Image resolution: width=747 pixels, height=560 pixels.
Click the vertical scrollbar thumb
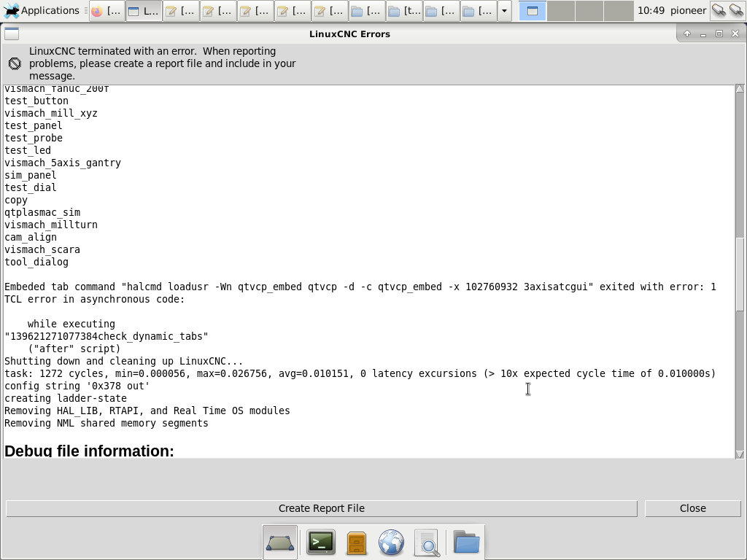point(740,273)
